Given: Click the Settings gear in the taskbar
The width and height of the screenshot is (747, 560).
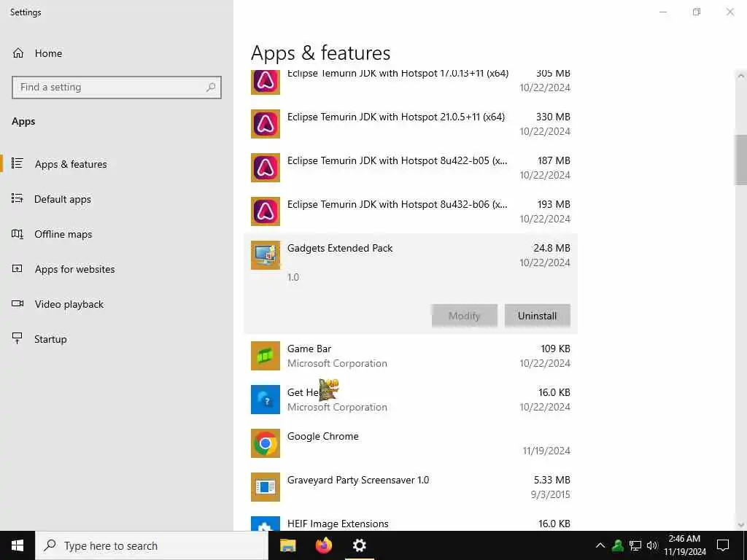Looking at the screenshot, I should point(359,545).
